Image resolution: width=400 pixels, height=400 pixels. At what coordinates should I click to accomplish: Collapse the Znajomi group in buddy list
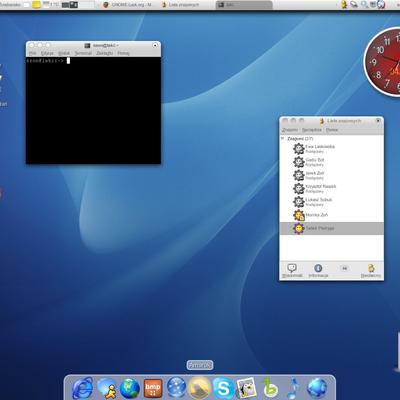point(283,138)
